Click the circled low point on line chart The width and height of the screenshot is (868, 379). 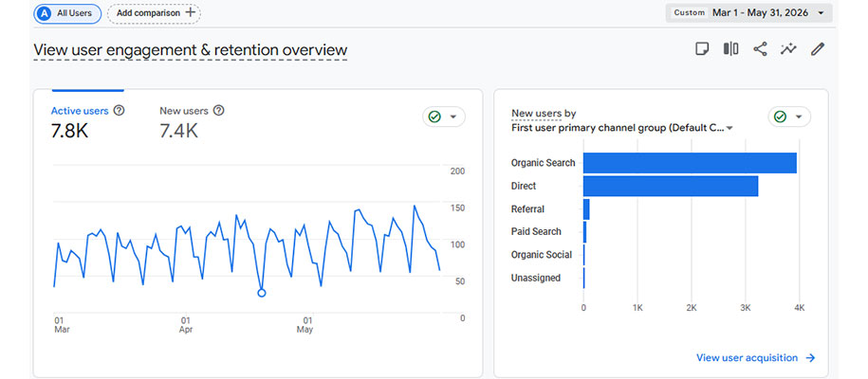262,293
